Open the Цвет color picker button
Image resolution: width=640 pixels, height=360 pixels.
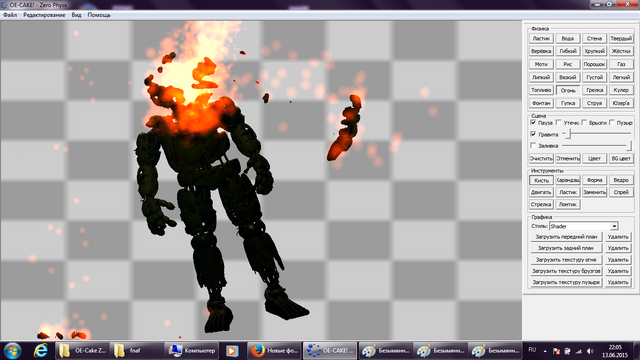[594, 158]
